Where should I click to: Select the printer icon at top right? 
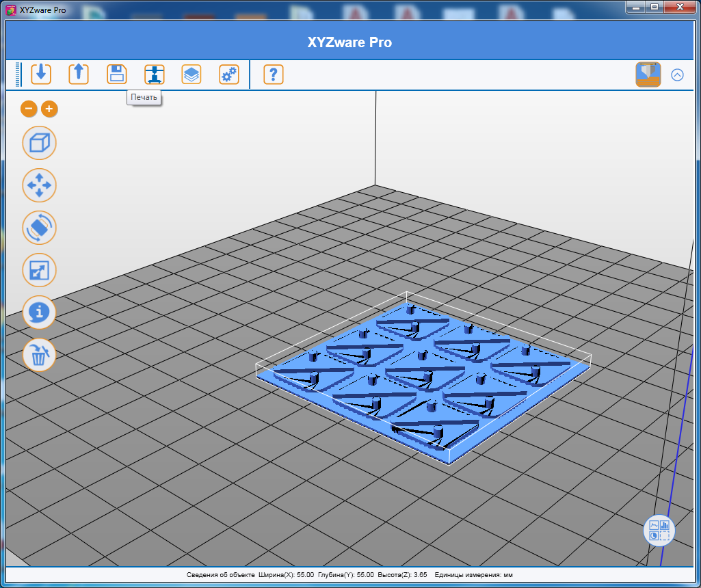point(648,75)
